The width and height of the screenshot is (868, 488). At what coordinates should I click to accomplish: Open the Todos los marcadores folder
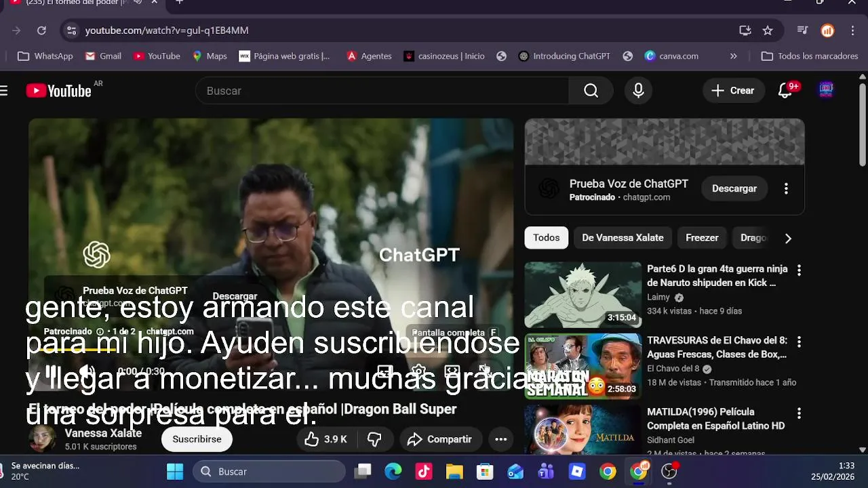point(810,56)
